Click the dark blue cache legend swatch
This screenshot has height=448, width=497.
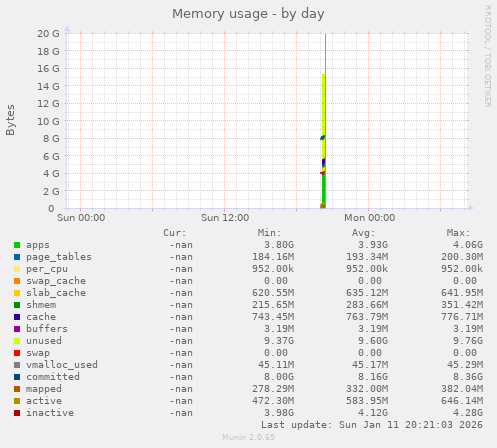[17, 317]
